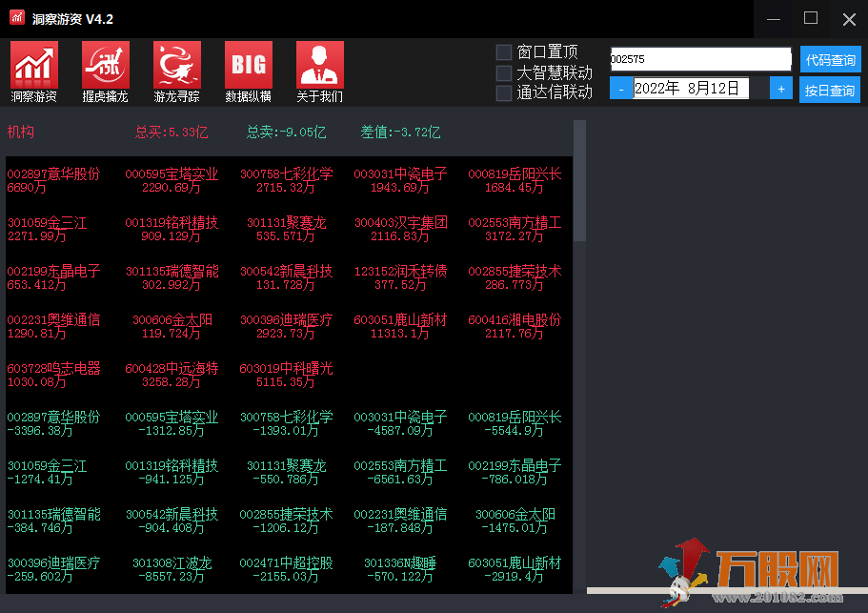Go to next day with plus button
868x613 pixels.
[780, 89]
